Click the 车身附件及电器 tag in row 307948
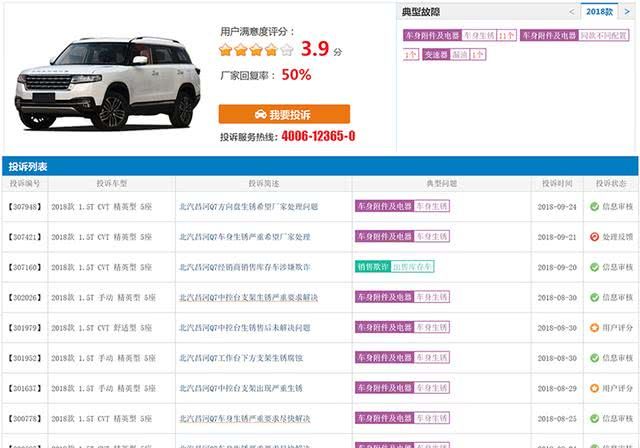The width and height of the screenshot is (640, 448). coord(384,206)
